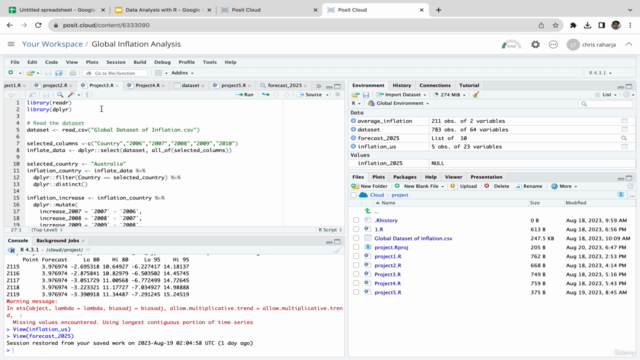Click the ellipsis more actions icon in header

point(553,44)
